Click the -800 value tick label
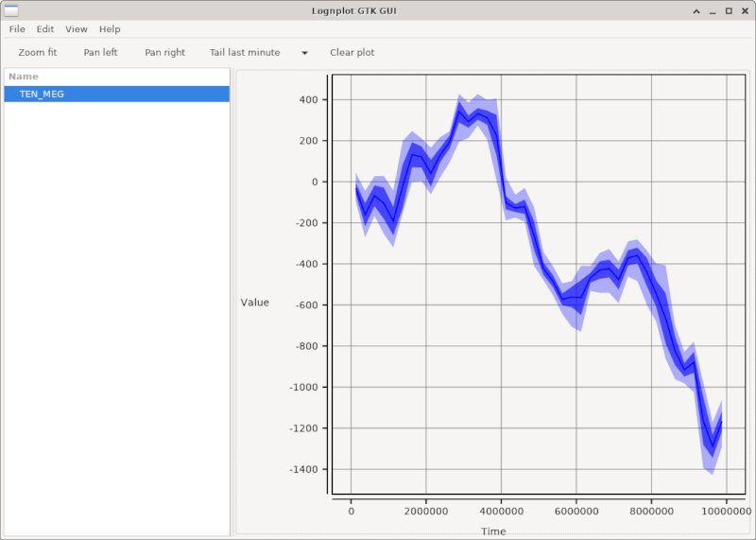This screenshot has width=756, height=540. (306, 346)
